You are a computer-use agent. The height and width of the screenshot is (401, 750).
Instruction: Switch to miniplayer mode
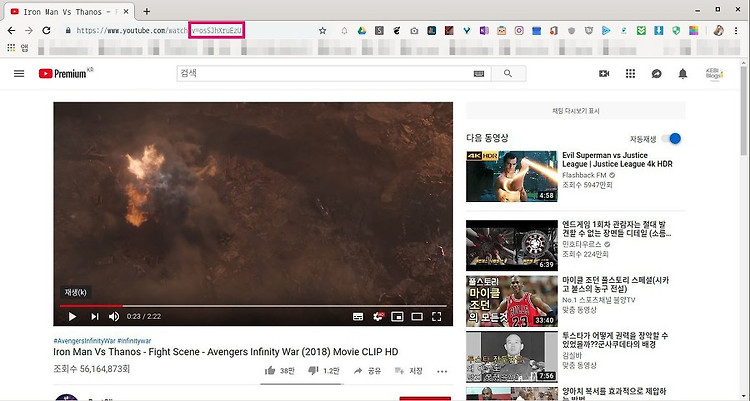point(397,316)
